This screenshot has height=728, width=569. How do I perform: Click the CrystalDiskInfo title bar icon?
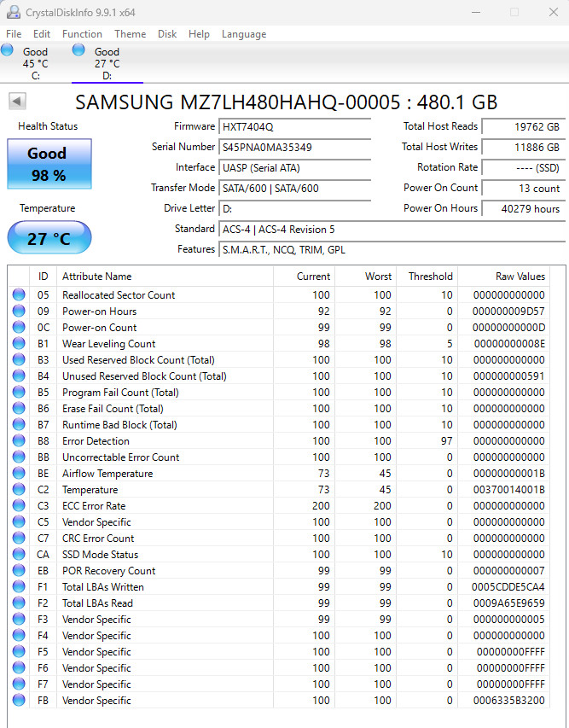pos(13,12)
